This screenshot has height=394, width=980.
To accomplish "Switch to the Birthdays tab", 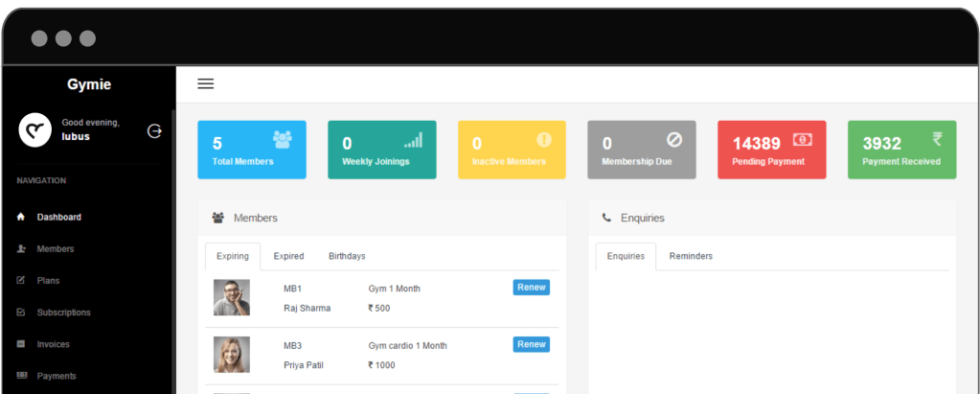I will 347,256.
